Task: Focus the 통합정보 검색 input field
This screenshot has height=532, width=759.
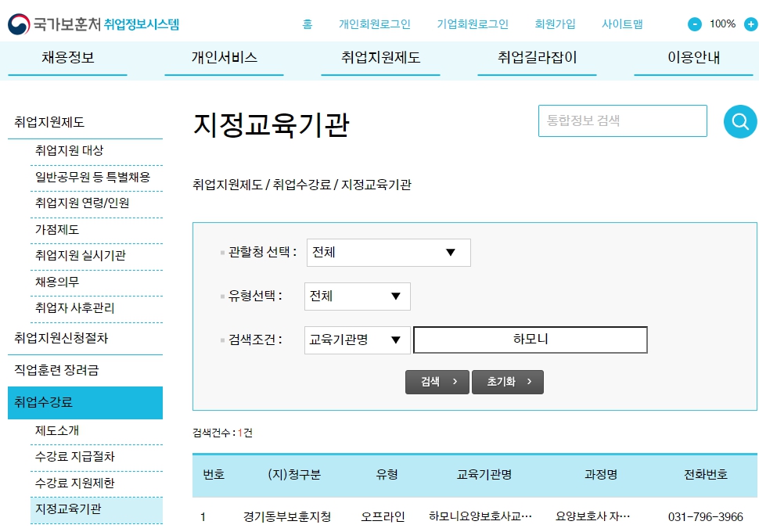Action: pos(622,121)
